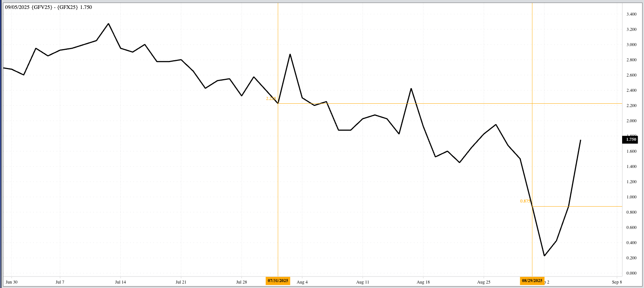644x288 pixels.
Task: Click the 2.200 price axis label
Action: tap(631, 106)
